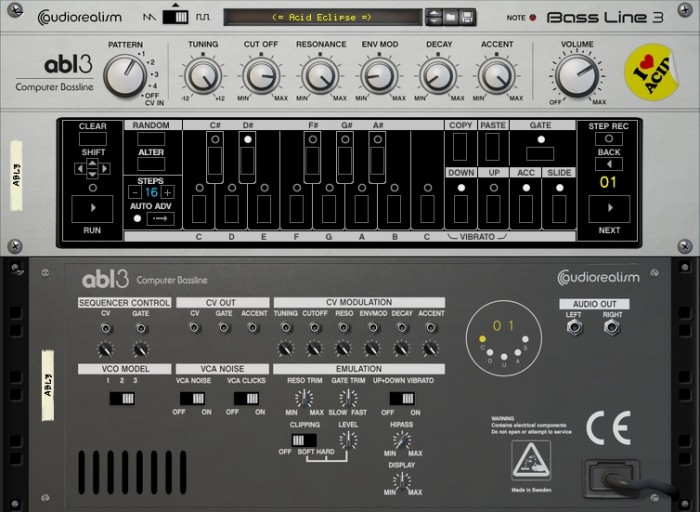Click the Acid Eclipse preset display
The height and width of the screenshot is (512, 700).
[x=322, y=17]
